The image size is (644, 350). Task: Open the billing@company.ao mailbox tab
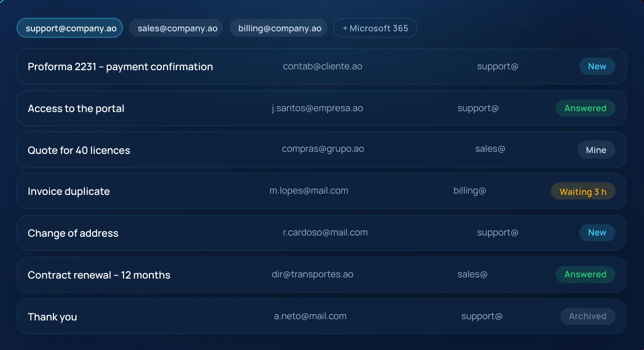click(278, 28)
